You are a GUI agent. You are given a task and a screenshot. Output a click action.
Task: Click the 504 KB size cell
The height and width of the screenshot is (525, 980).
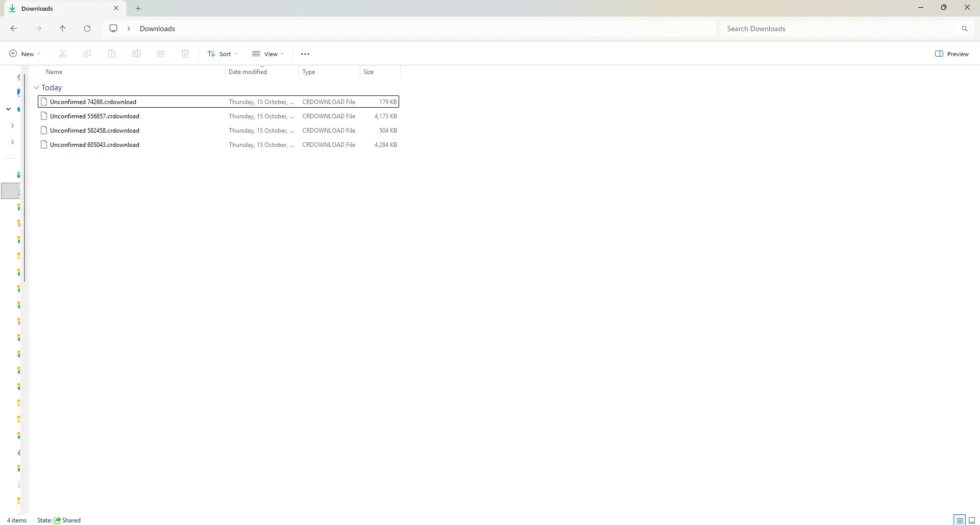click(x=388, y=130)
